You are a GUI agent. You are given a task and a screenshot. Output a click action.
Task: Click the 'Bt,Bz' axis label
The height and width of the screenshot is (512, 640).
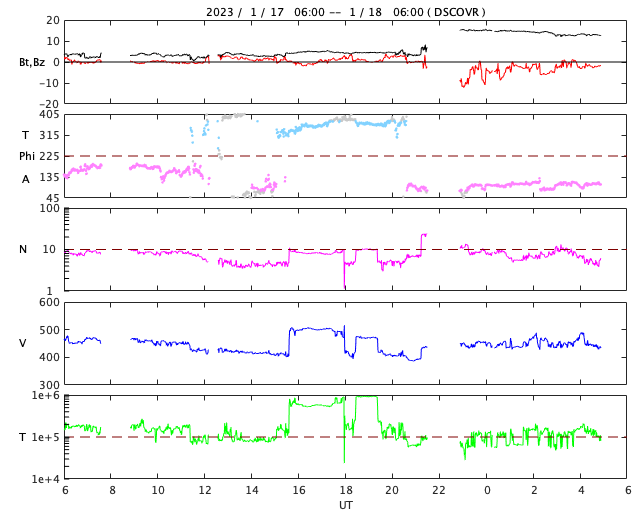[32, 62]
